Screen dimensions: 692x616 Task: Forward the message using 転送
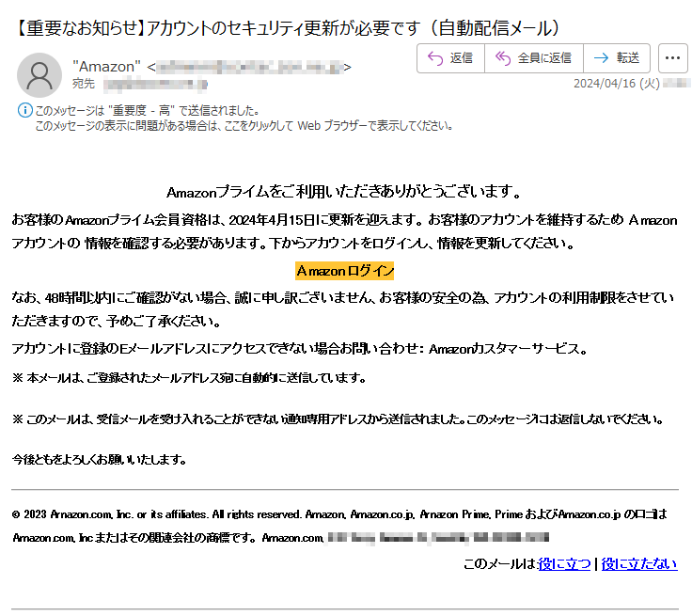(617, 58)
